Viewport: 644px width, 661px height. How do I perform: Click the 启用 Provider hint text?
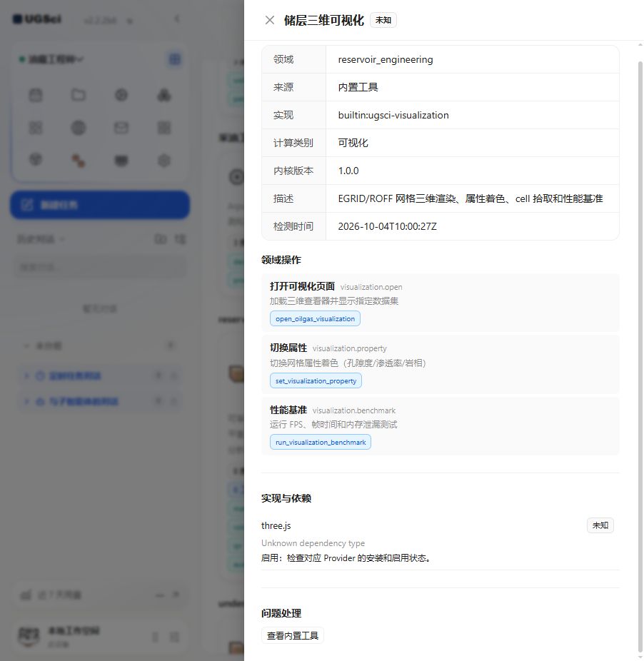(x=347, y=557)
